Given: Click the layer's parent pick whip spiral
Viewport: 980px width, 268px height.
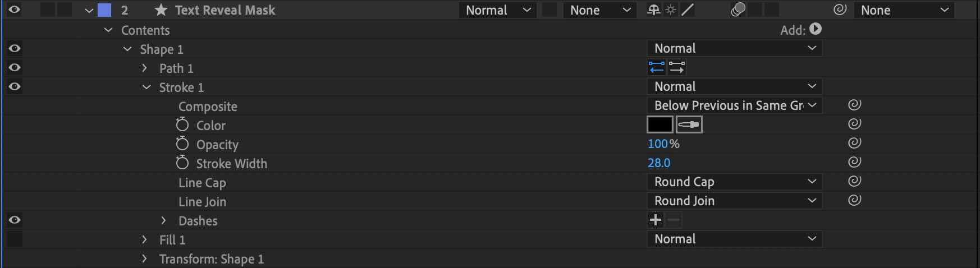Looking at the screenshot, I should pyautogui.click(x=840, y=10).
